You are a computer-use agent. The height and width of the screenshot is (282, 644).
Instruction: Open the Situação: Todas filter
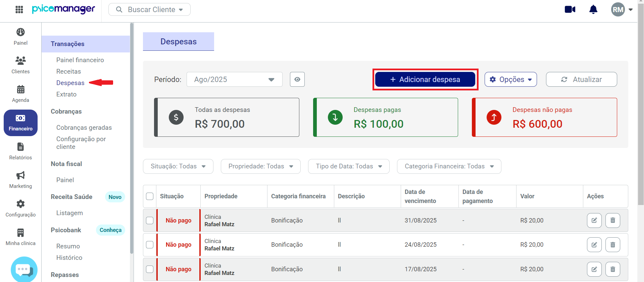178,166
